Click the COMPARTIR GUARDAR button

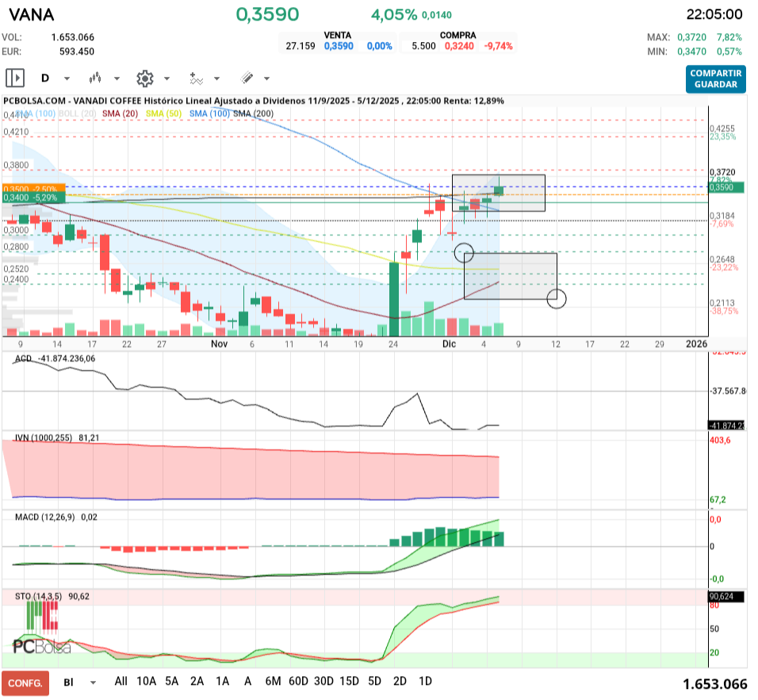point(716,78)
